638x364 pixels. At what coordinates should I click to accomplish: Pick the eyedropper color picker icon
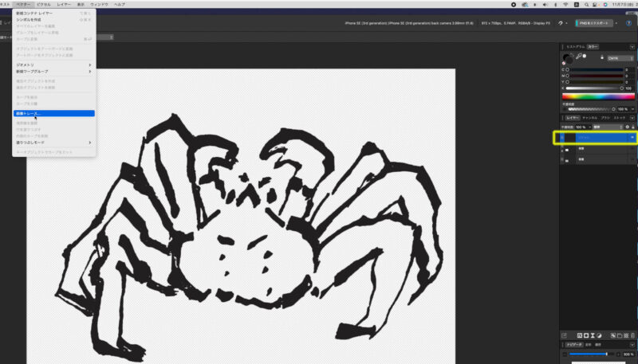[579, 56]
